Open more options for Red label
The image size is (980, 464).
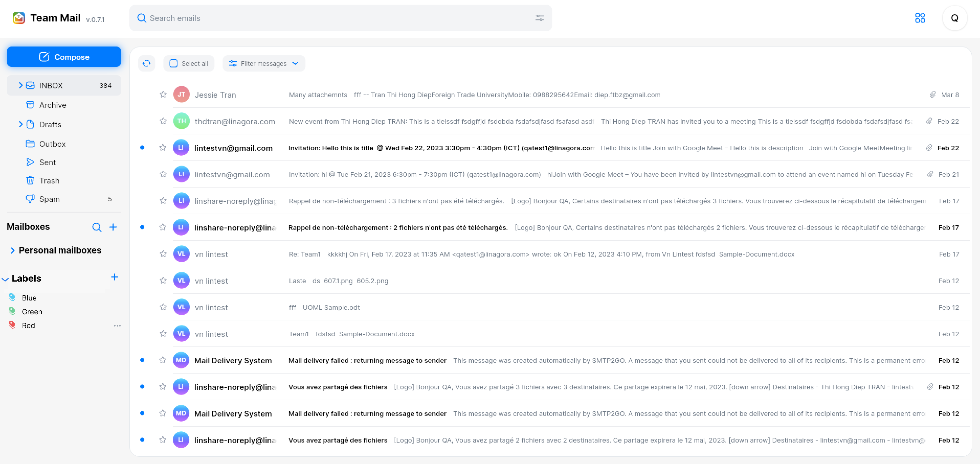pyautogui.click(x=117, y=326)
